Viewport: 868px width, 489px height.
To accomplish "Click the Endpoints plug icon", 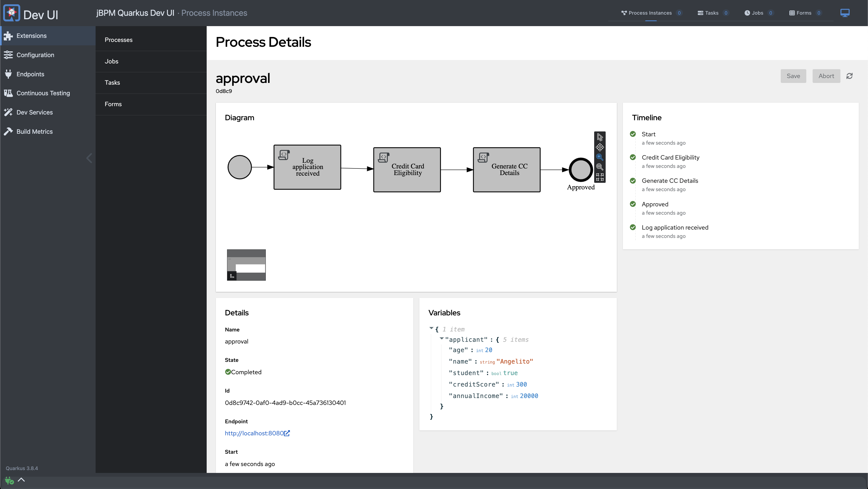I will click(x=8, y=74).
